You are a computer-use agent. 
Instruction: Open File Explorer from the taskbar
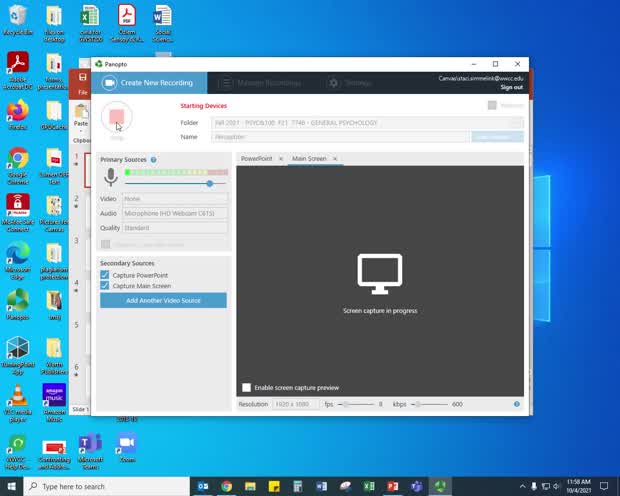tap(250, 486)
